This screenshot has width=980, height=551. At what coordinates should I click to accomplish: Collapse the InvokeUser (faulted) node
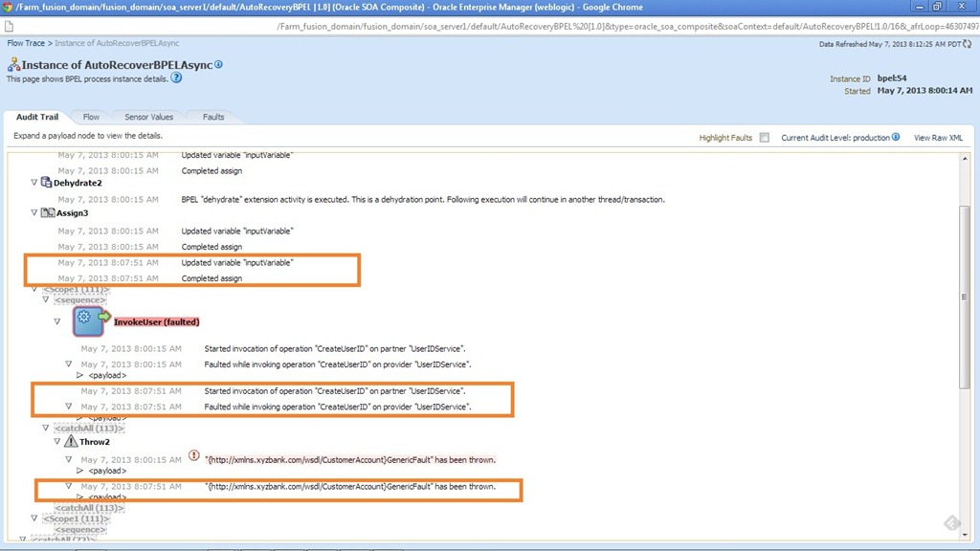[x=57, y=321]
